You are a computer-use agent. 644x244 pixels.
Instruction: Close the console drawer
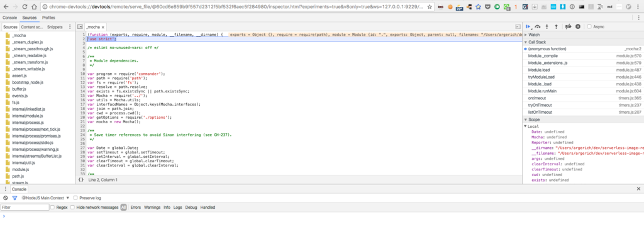[639, 189]
